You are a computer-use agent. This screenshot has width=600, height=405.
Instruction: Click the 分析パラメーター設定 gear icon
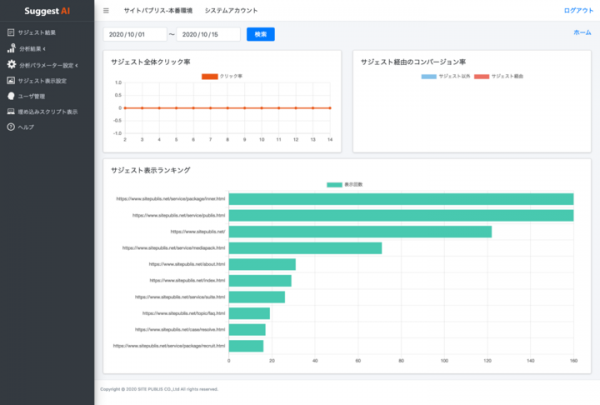[x=11, y=64]
